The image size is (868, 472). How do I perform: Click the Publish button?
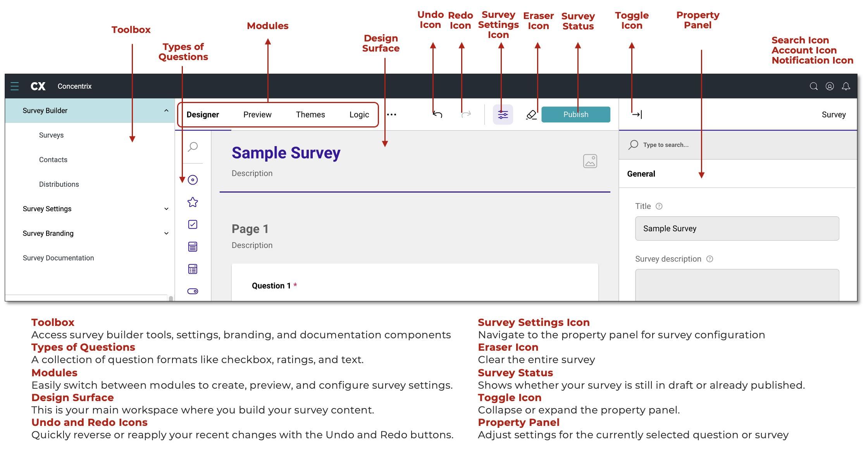pyautogui.click(x=576, y=114)
